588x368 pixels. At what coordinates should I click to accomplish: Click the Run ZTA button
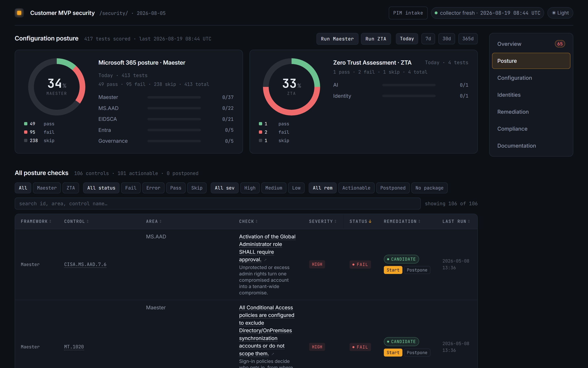click(376, 39)
